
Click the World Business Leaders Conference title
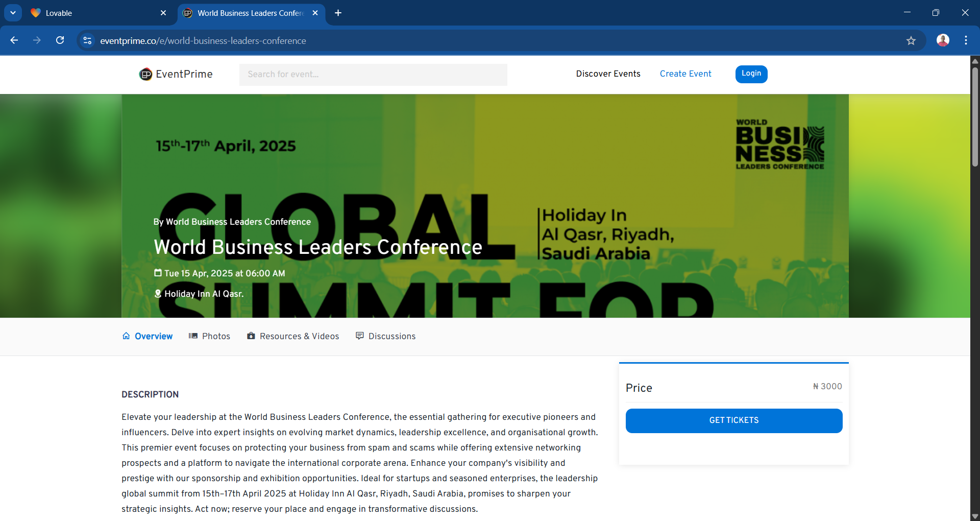coord(318,247)
